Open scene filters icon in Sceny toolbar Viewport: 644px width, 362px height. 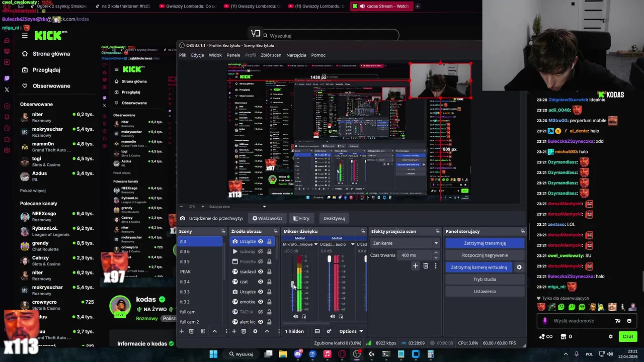click(203, 331)
